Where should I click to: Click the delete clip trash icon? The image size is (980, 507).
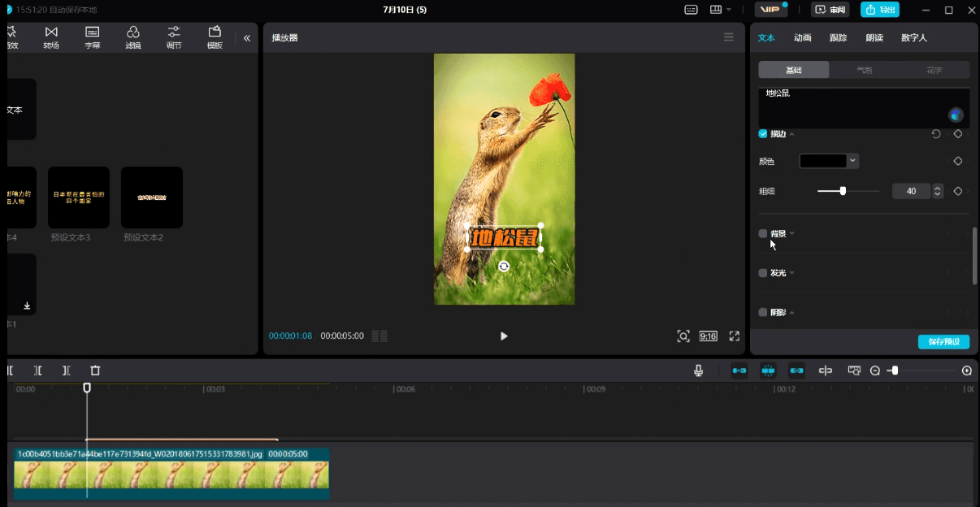tap(95, 370)
